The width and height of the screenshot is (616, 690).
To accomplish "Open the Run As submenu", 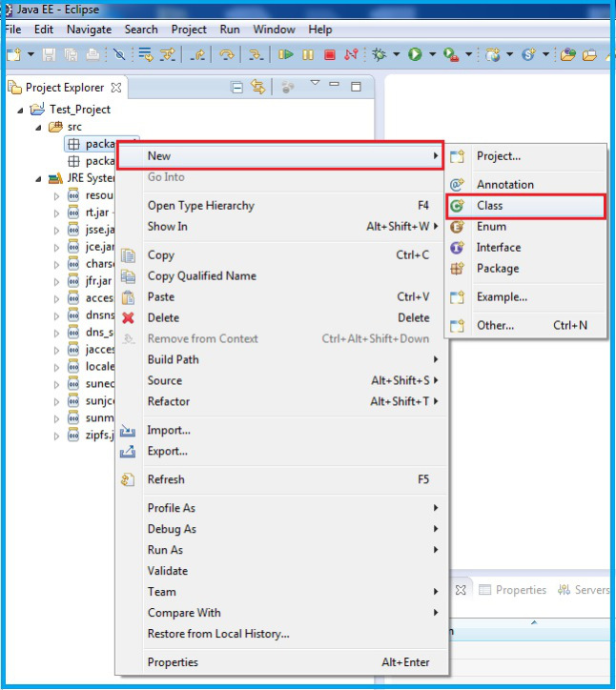I will [282, 550].
